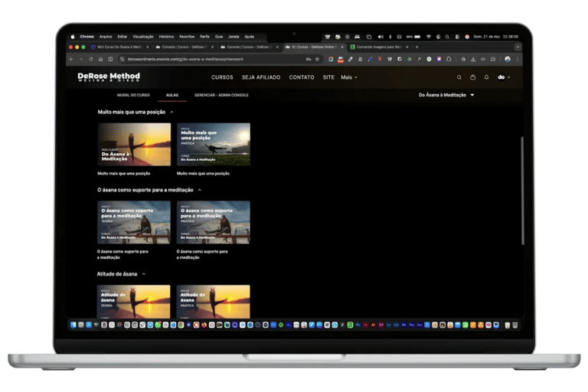View site information icon in address bar
588x392 pixels.
pos(122,59)
